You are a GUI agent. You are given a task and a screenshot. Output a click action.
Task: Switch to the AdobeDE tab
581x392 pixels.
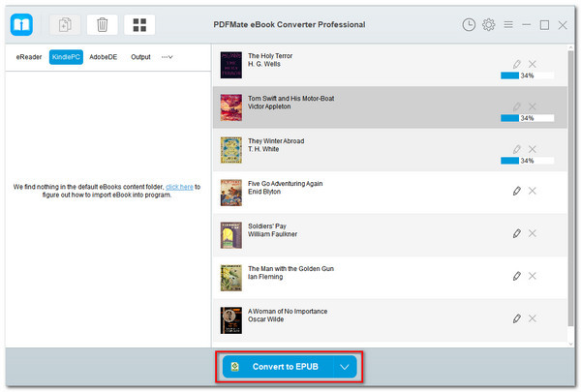point(104,57)
